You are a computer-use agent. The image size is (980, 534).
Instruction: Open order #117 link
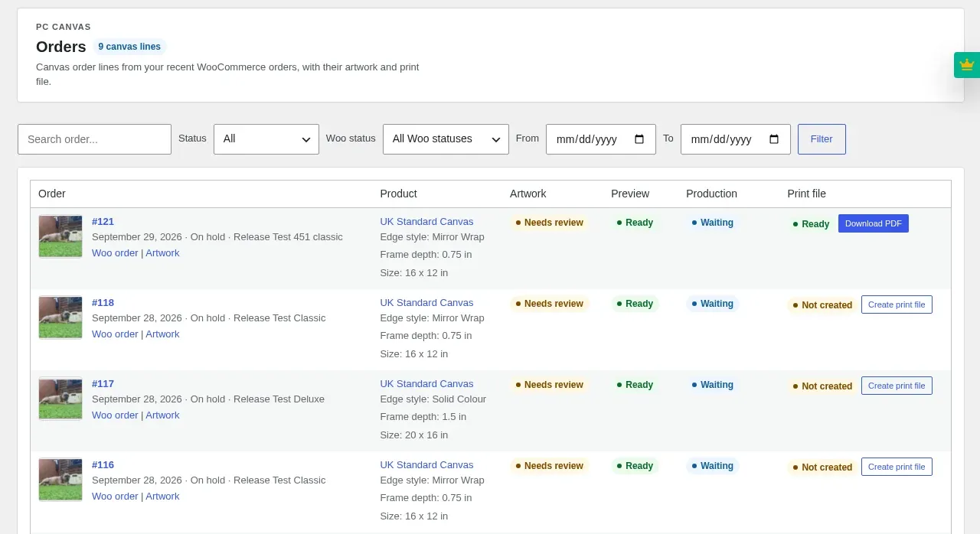tap(103, 384)
